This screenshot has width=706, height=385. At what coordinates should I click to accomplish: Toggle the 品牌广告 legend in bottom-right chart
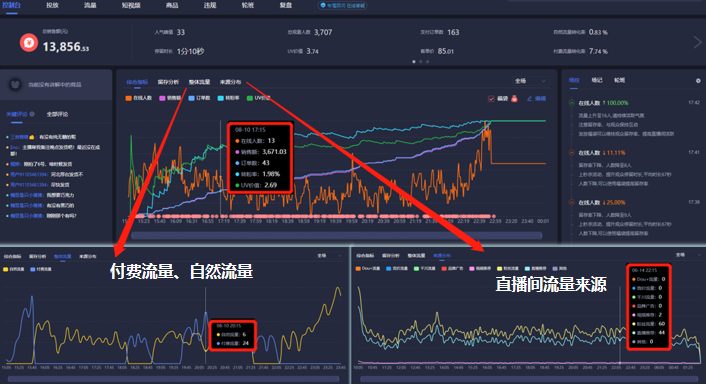pyautogui.click(x=453, y=269)
